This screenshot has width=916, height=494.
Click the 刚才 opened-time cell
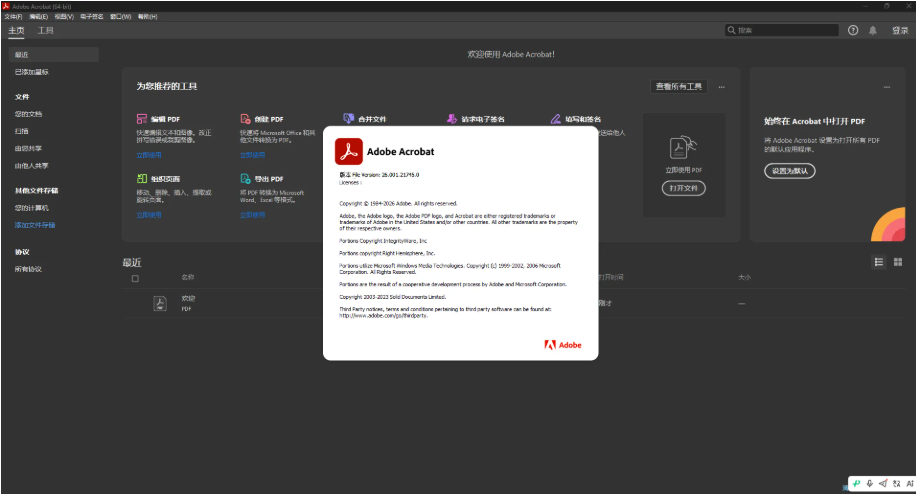605,304
